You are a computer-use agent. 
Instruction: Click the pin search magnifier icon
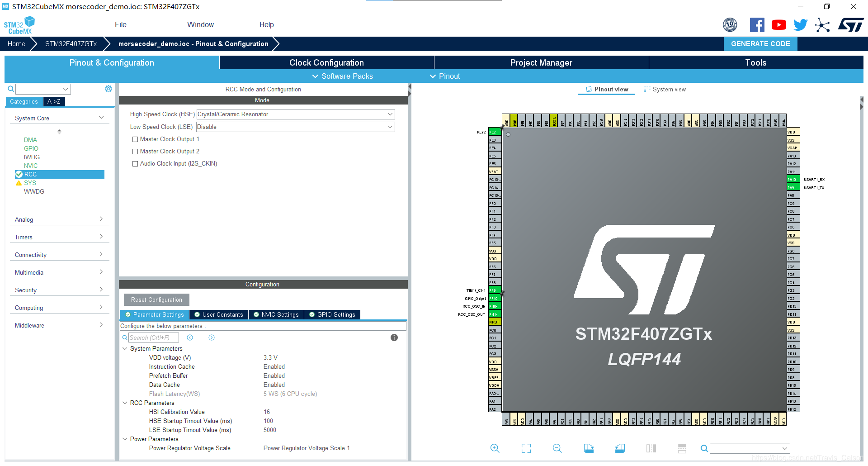(704, 448)
